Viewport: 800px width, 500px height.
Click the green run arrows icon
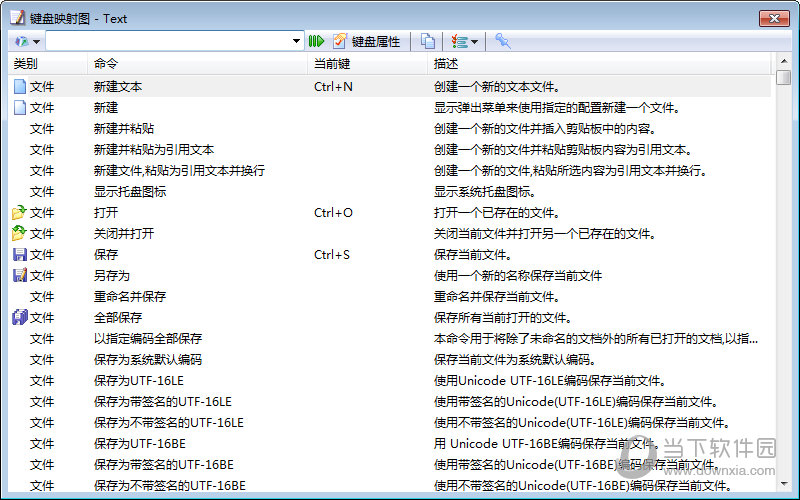pyautogui.click(x=316, y=41)
